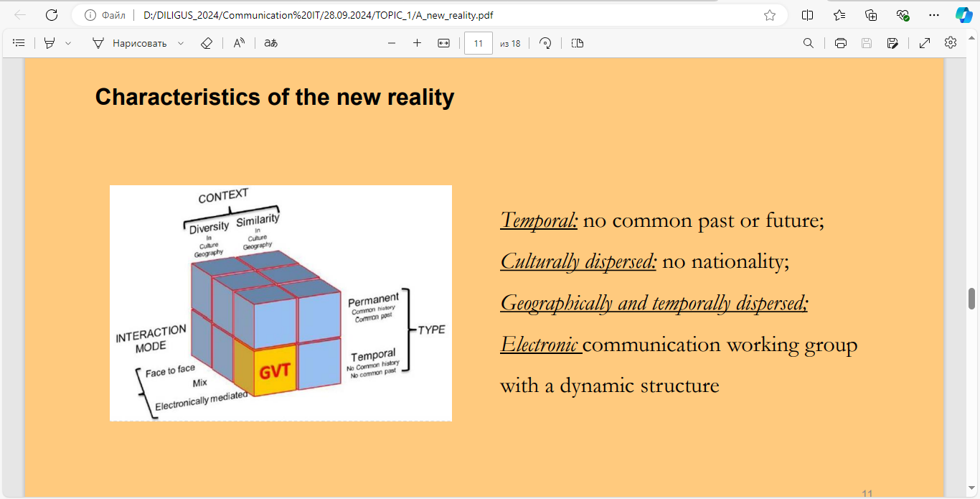The image size is (980, 499).
Task: Add this page to favorites with the star
Action: 770,15
